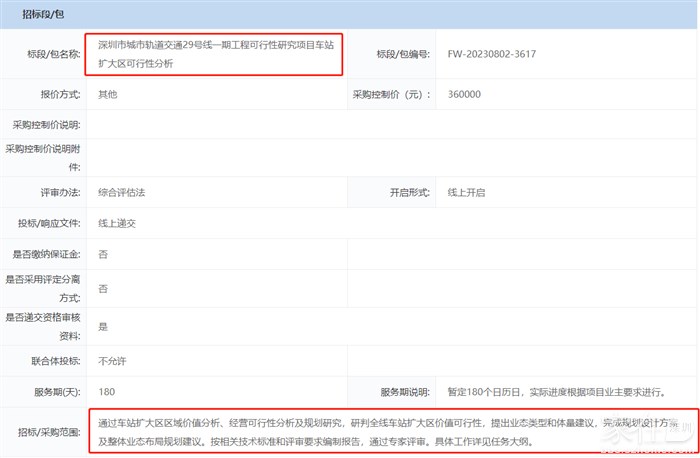The image size is (700, 458).
Task: Click the 是否采用评定分离方式 value 否
Action: pyautogui.click(x=102, y=289)
